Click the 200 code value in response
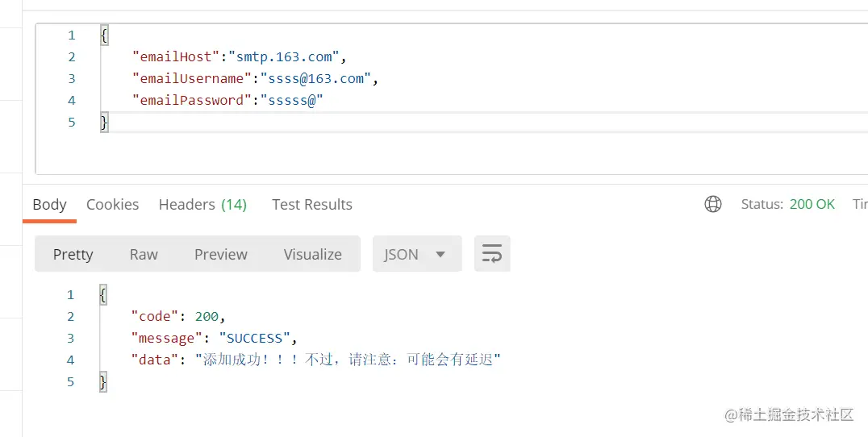 pos(207,316)
